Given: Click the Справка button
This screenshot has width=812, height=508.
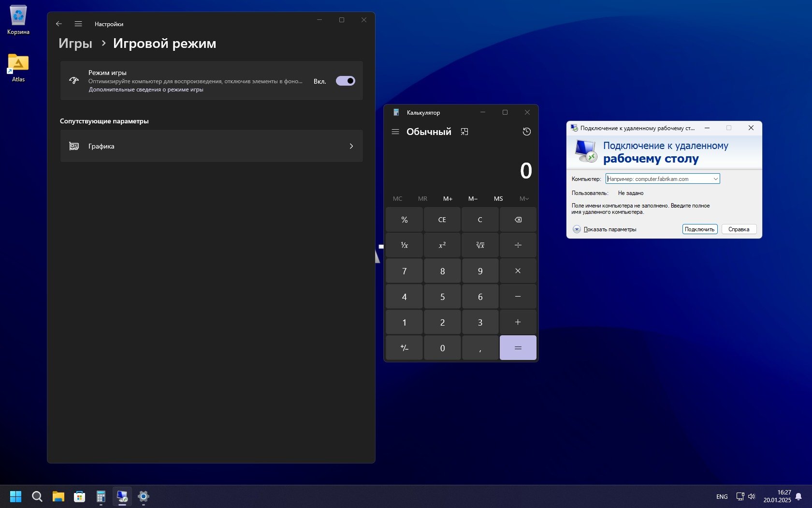Looking at the screenshot, I should 739,229.
